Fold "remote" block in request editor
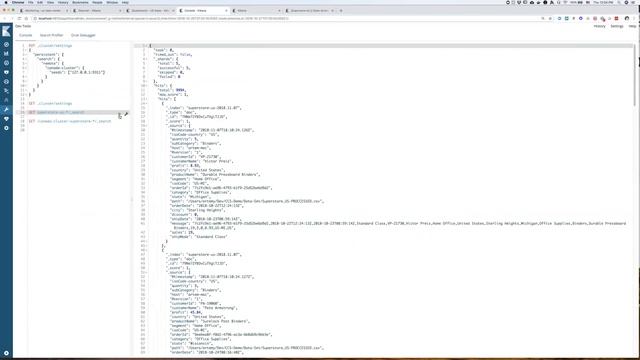This screenshot has width=640, height=360. 26,64
